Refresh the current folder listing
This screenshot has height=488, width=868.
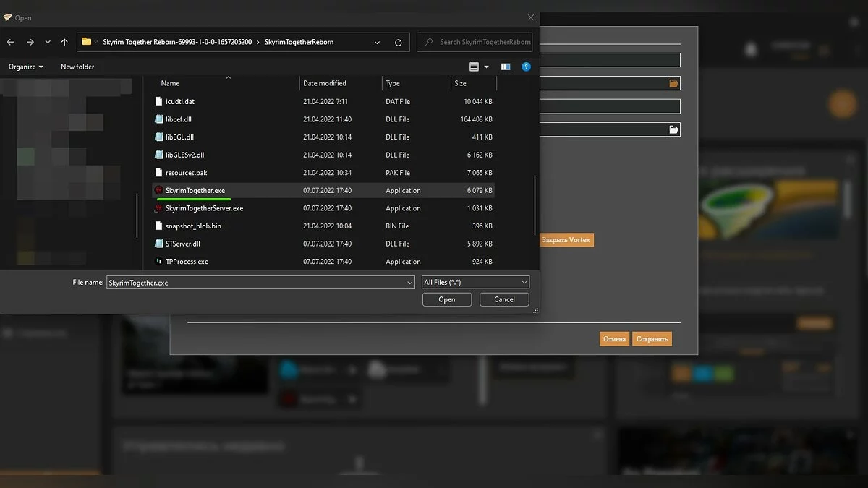click(x=398, y=43)
